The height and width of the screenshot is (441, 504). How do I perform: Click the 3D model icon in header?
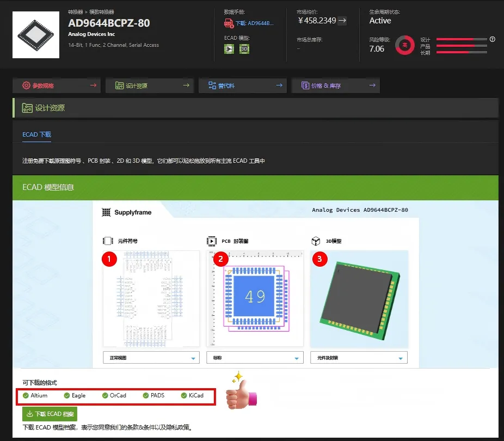(x=244, y=49)
